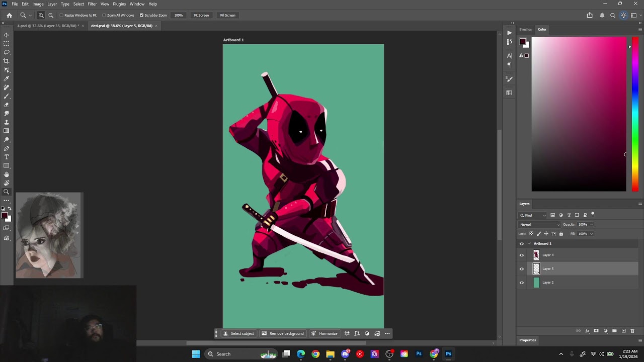Uncheck Scrubby Zoom checkbox
The height and width of the screenshot is (362, 644).
point(141,15)
